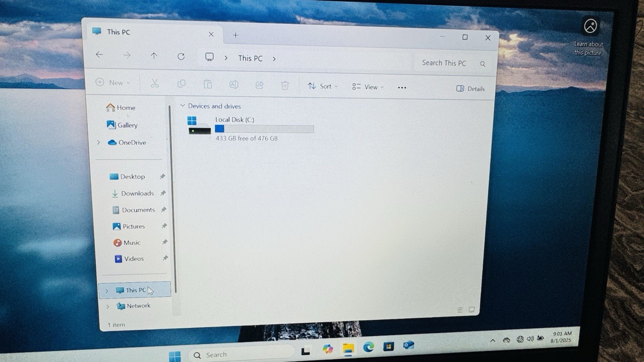The image size is (644, 362).
Task: Go up one level with up arrow
Action: (x=154, y=56)
